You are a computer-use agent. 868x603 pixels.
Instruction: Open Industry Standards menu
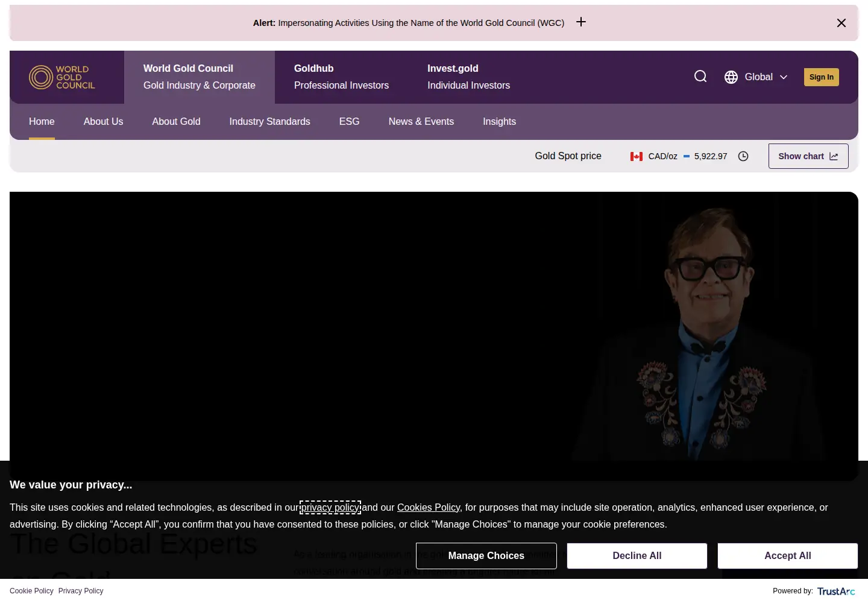coord(269,122)
